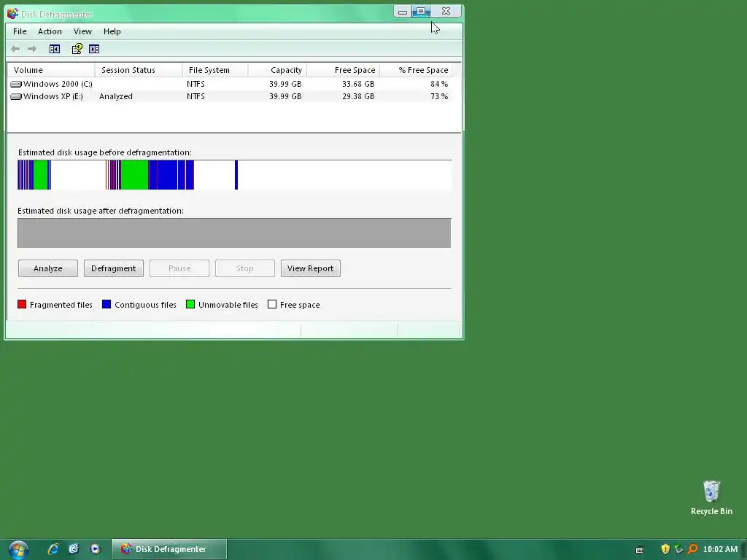The width and height of the screenshot is (747, 560).
Task: Sort by the % Free Space column header
Action: [416, 70]
